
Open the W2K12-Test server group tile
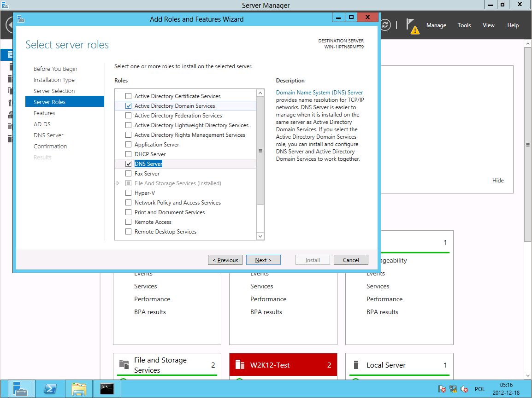coord(270,365)
